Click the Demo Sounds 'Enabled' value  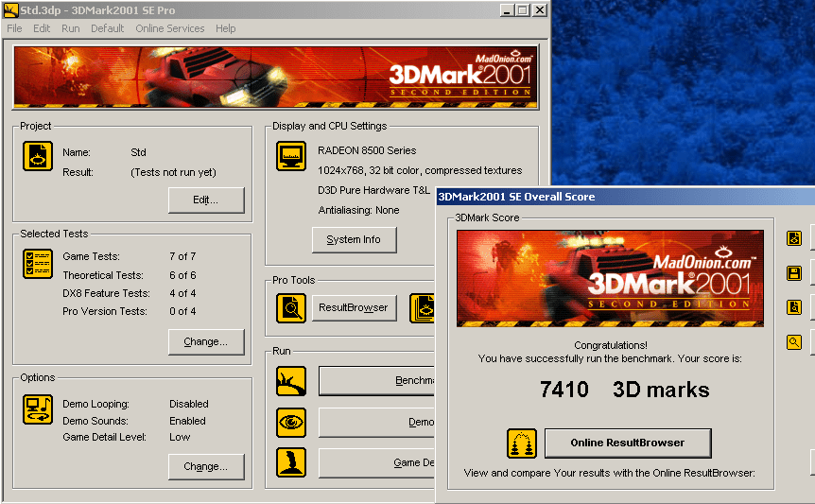coord(187,421)
